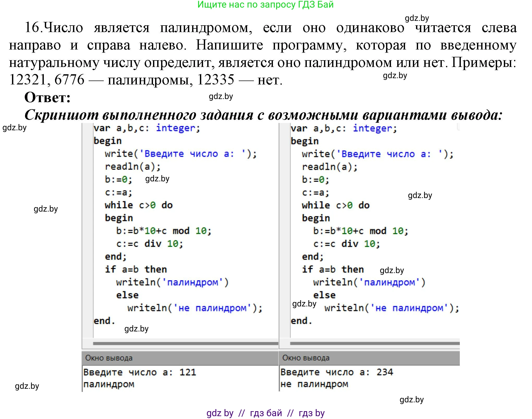Click the right editor's horizontal scrollbar

point(375,343)
